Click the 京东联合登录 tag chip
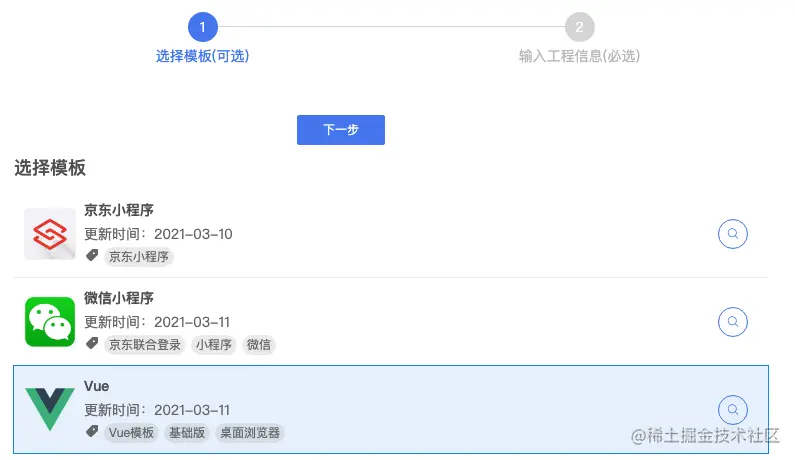This screenshot has width=795, height=460. (145, 345)
